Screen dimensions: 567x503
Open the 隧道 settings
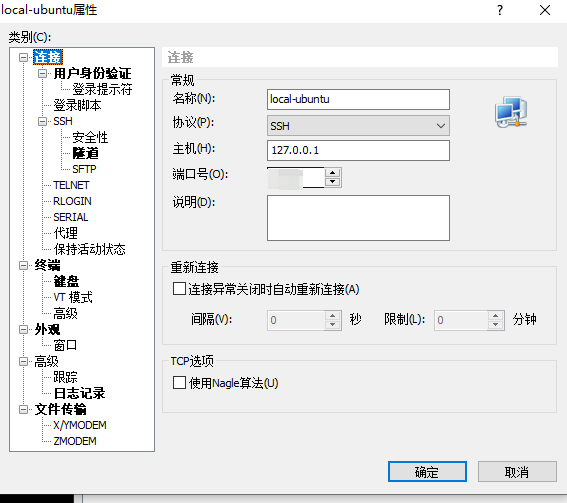(x=85, y=153)
